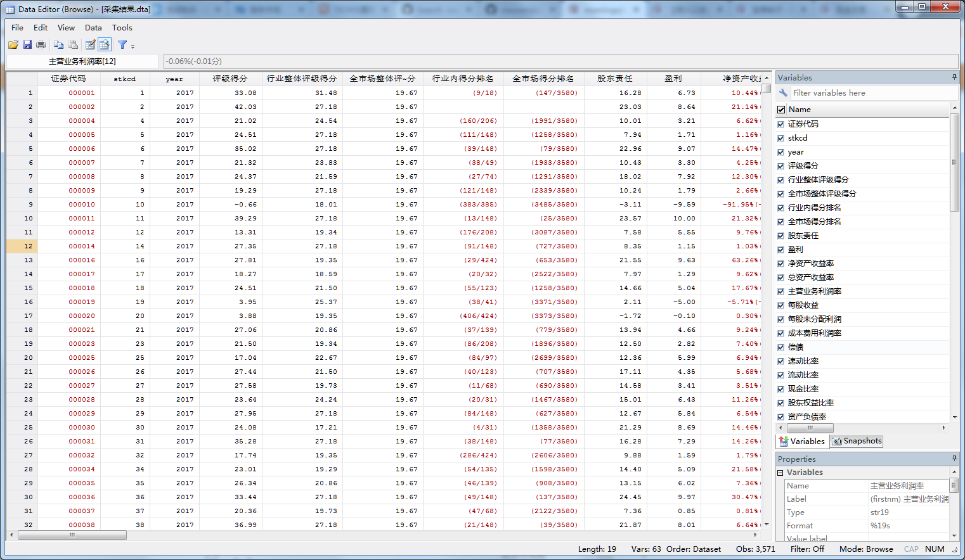Click the year column header in grid
This screenshot has height=560, width=965.
174,79
